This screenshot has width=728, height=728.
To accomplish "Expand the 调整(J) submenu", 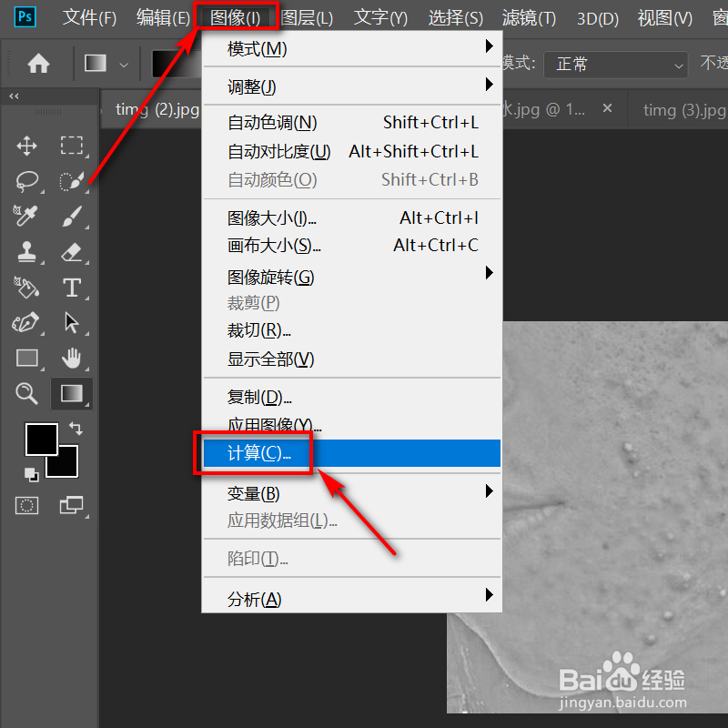I will pos(352,86).
